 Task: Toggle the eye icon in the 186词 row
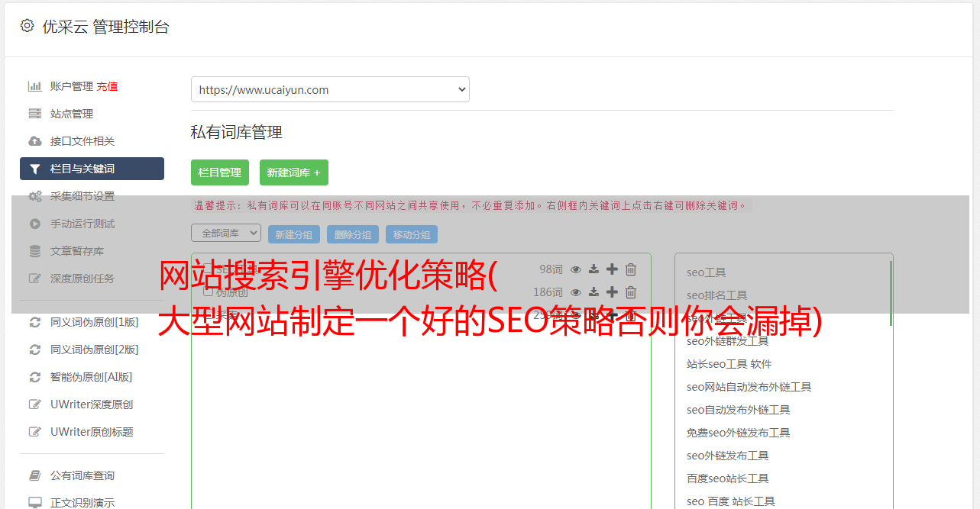point(576,292)
